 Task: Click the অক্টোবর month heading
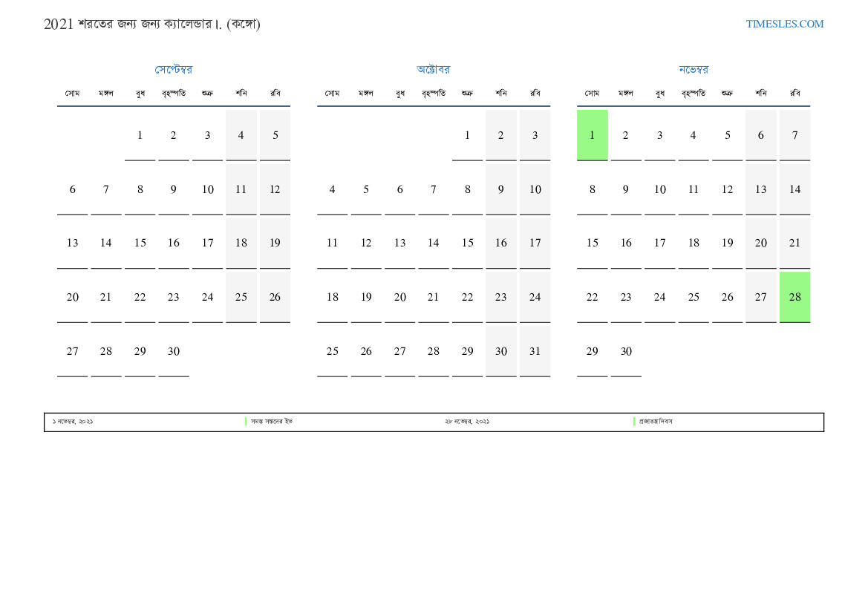pos(433,70)
